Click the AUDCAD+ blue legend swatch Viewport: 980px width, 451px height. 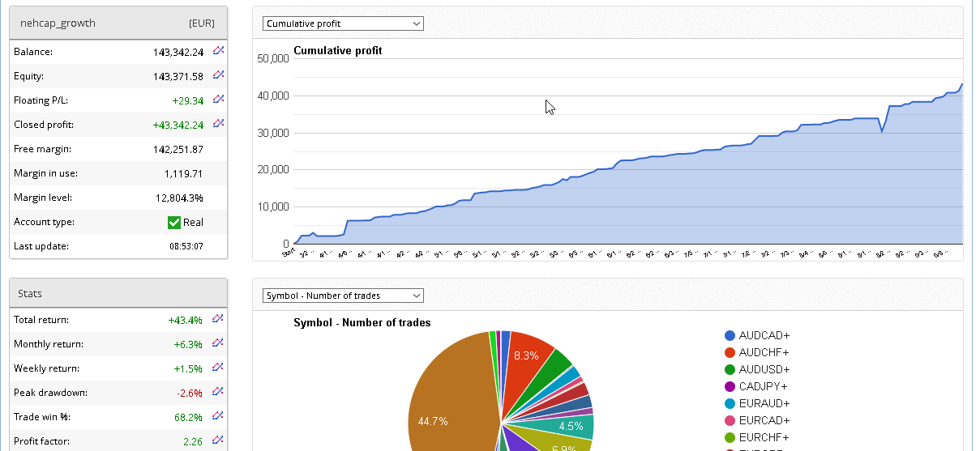point(730,335)
